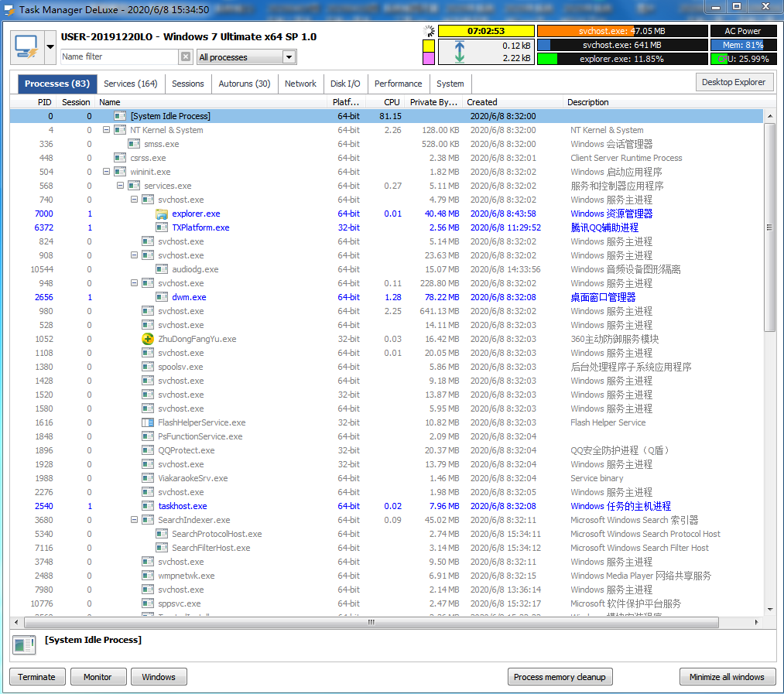Click the ZhuDongFangYu.exe 360 shield icon
The height and width of the screenshot is (694, 784).
(148, 339)
